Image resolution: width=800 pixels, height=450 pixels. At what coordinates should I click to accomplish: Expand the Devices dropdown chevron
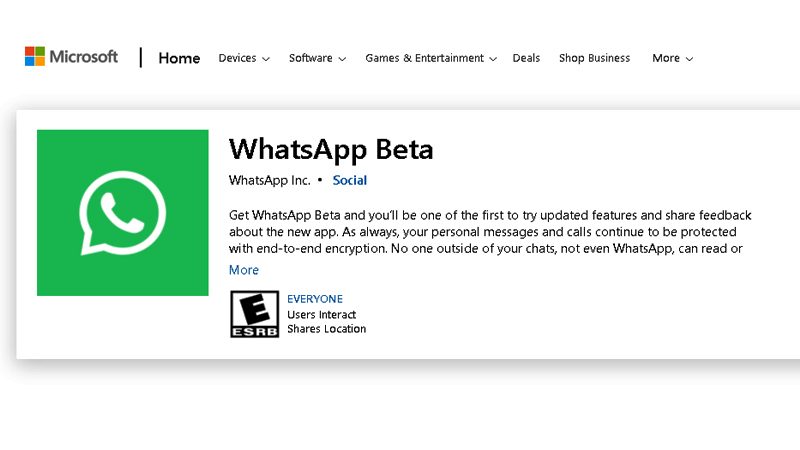266,59
